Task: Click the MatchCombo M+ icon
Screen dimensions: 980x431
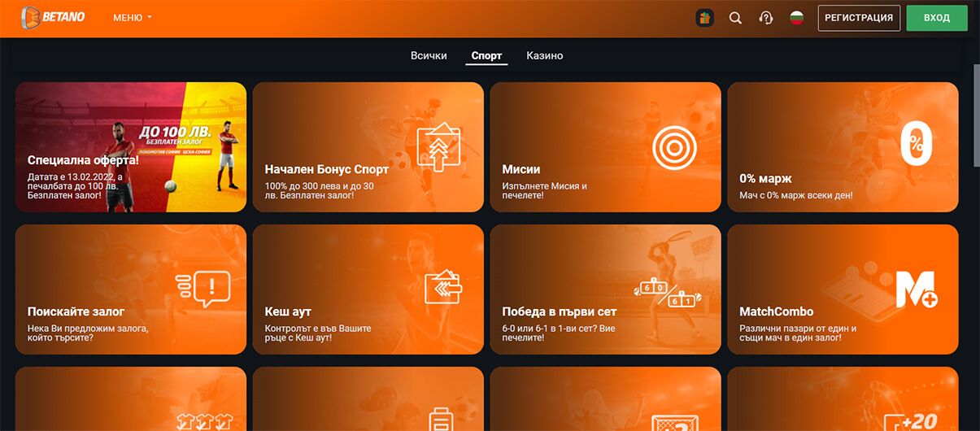Action: pos(917,290)
